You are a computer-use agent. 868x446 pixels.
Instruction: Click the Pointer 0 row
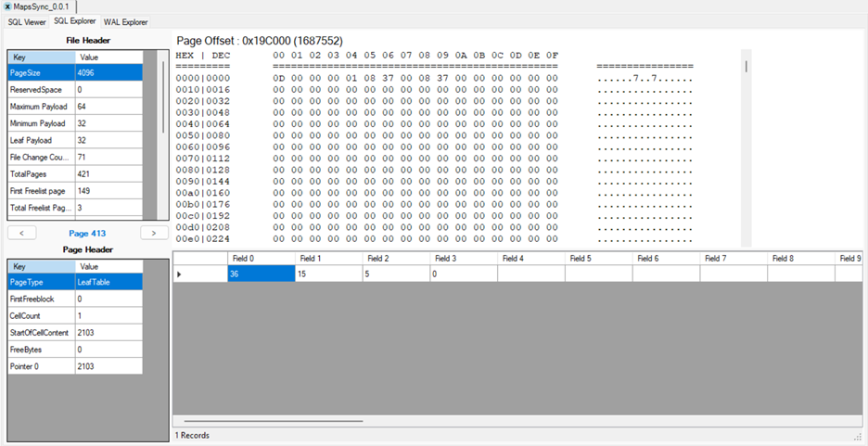pos(41,366)
